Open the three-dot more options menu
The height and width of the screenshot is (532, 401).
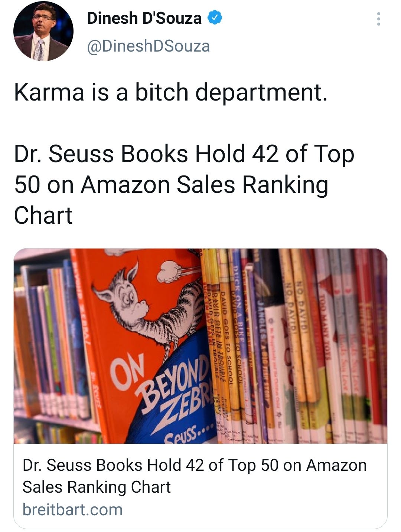[378, 19]
